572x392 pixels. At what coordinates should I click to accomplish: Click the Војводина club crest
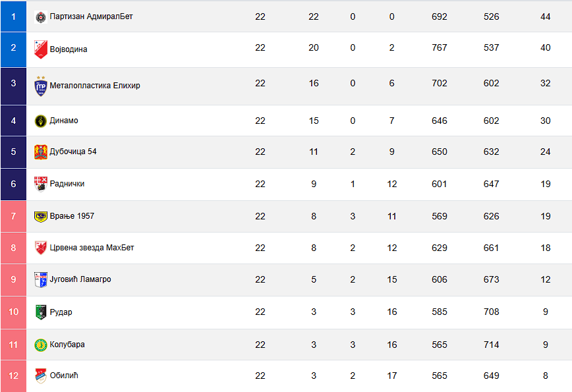click(x=41, y=49)
